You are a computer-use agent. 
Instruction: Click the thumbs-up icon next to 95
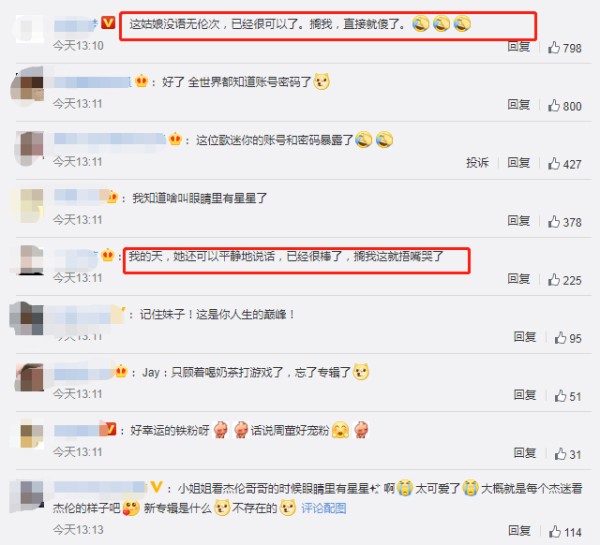point(561,338)
